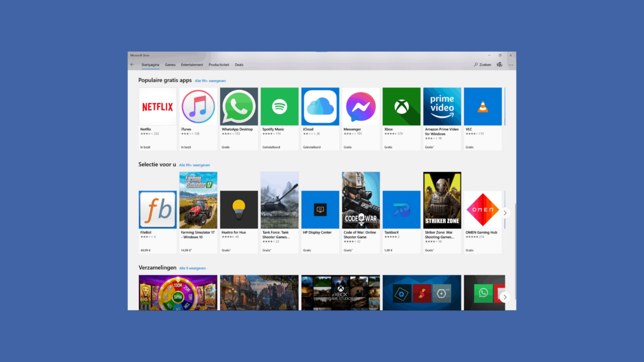This screenshot has width=644, height=362.
Task: Open Spotify Music in the store
Action: coord(279,107)
